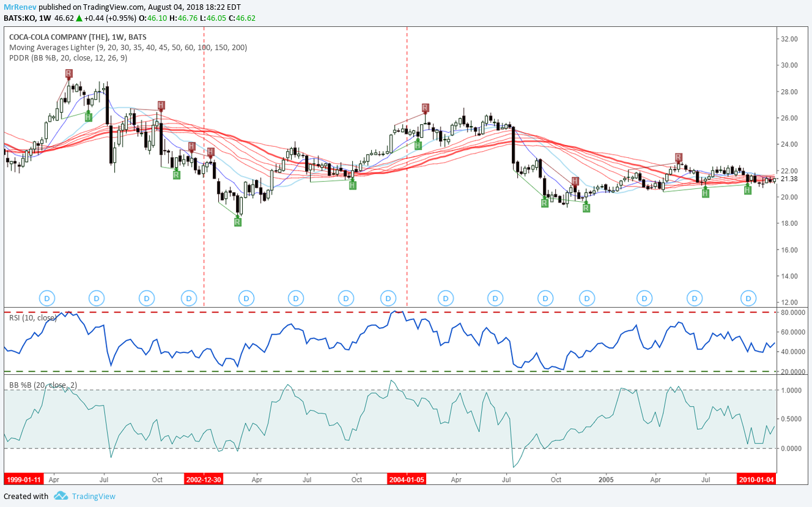Click the 'PDDR (BB %B, 20, close, 12, 26, 9)' label

68,58
